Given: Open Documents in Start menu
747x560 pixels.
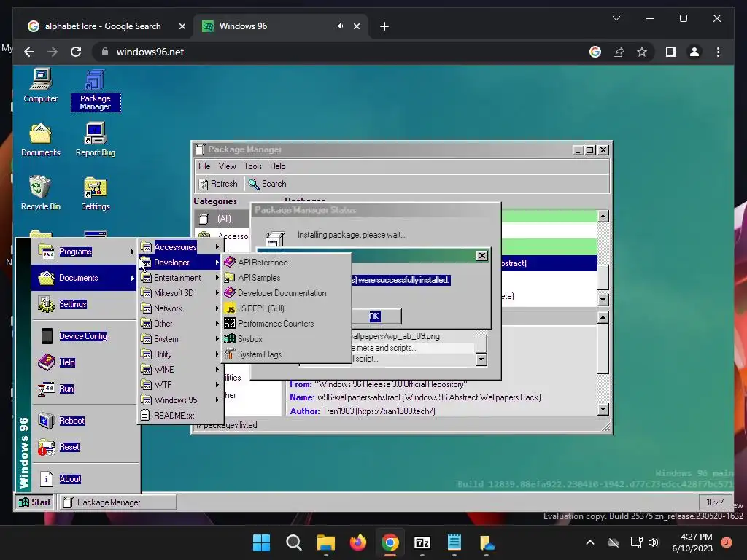Looking at the screenshot, I should (x=85, y=278).
